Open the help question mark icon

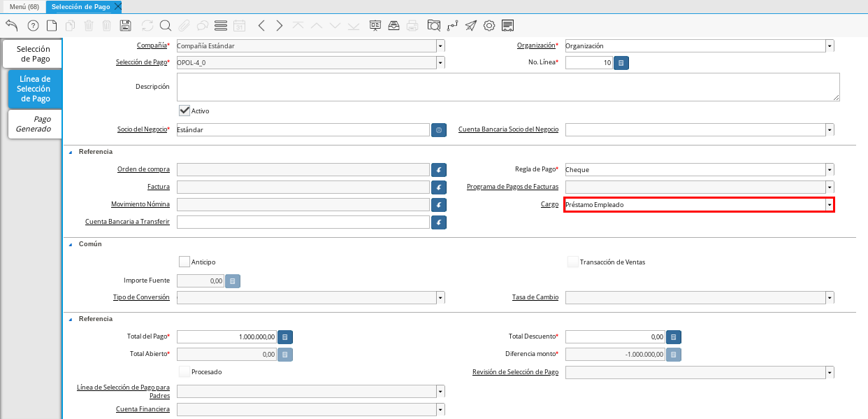33,26
